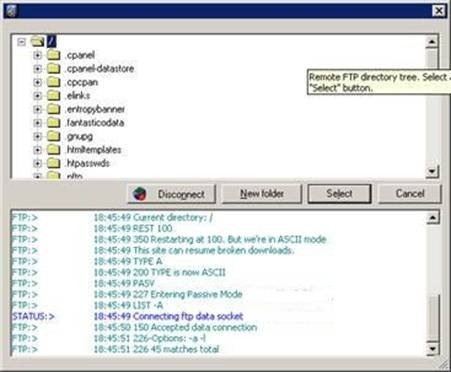Click the "can resume broken downloads" log line
Viewport: 451px width, 372px height.
pos(194,250)
